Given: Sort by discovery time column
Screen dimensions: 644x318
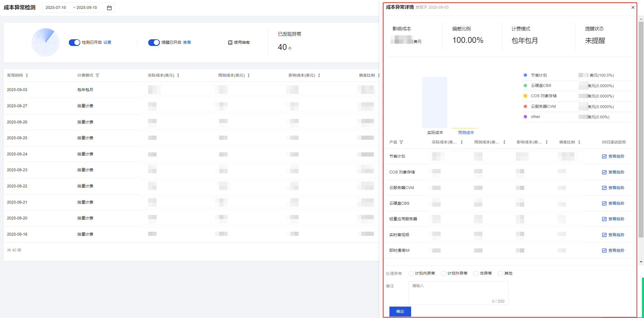Looking at the screenshot, I should (27, 75).
